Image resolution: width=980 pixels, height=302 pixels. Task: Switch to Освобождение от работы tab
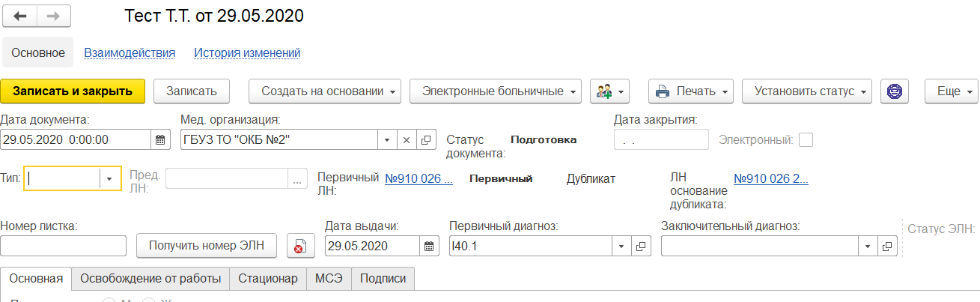pyautogui.click(x=150, y=279)
